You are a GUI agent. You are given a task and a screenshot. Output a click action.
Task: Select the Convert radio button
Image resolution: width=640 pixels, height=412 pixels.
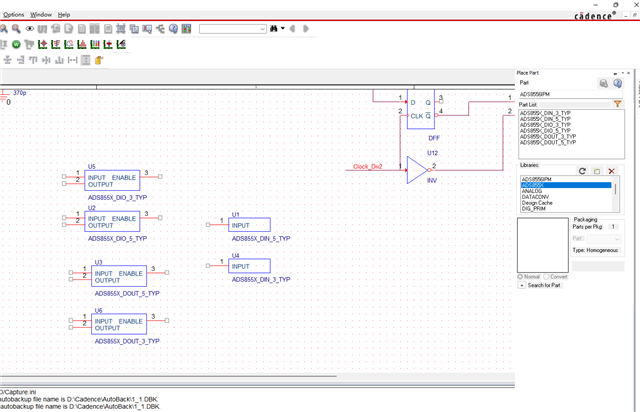click(547, 276)
